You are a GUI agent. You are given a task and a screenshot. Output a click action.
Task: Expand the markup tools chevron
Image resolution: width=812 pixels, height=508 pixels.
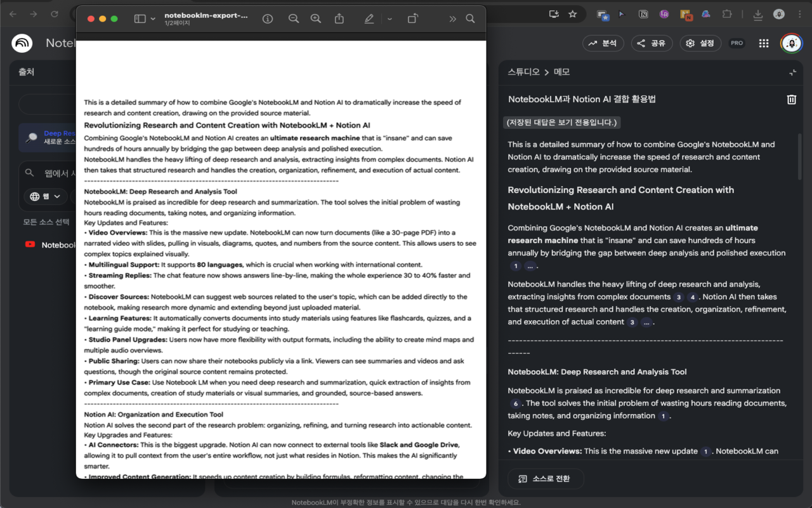[x=389, y=18]
